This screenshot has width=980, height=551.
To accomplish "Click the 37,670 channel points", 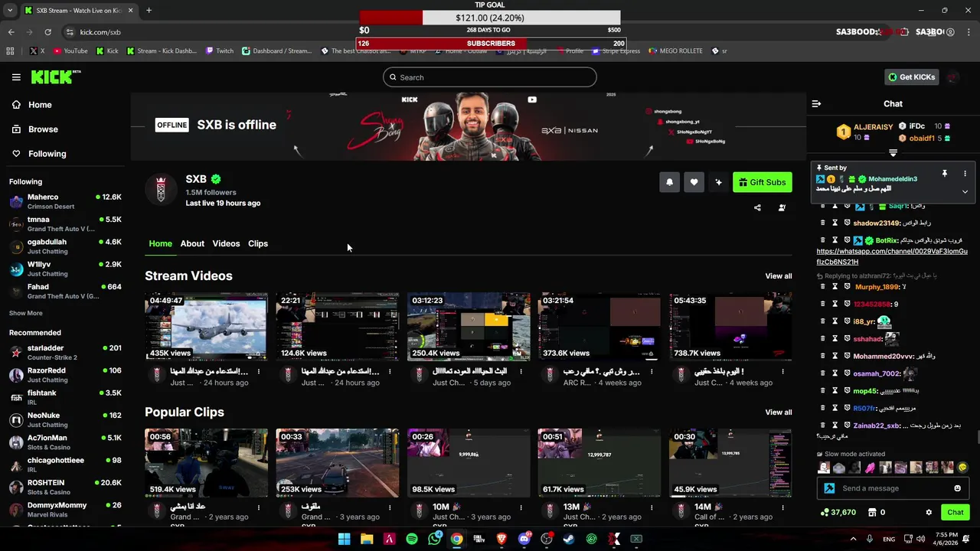I will [x=838, y=512].
